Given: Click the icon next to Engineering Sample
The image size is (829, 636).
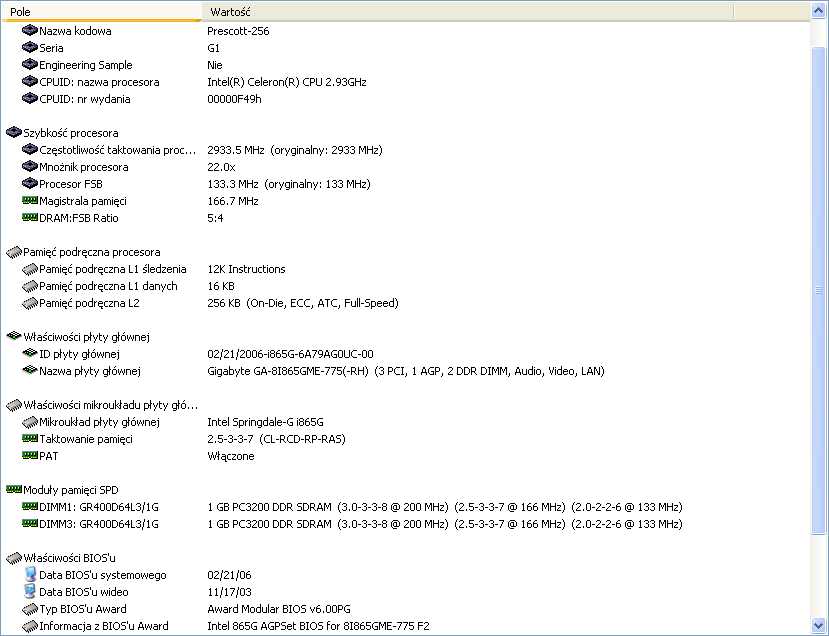Looking at the screenshot, I should (x=30, y=65).
